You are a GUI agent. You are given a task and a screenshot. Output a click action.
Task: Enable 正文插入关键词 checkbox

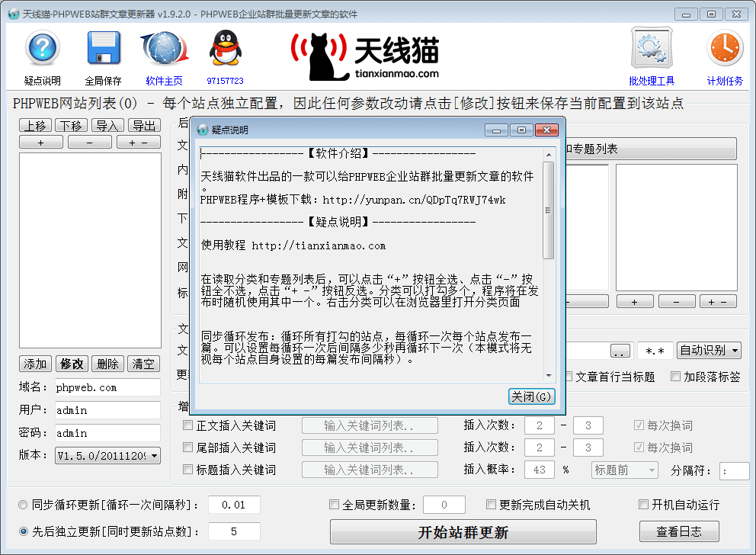tap(187, 425)
